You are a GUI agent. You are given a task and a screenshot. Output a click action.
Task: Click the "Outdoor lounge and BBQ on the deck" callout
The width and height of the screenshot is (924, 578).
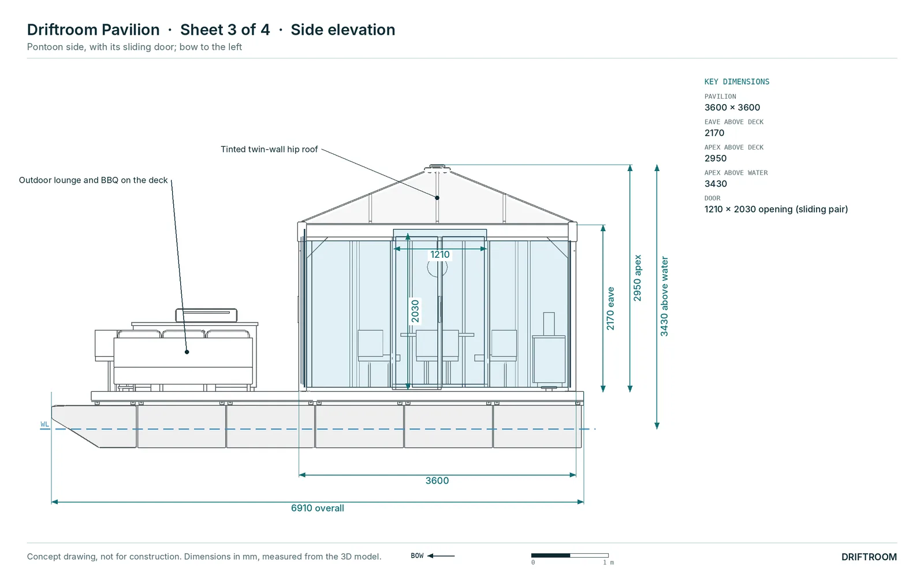click(x=94, y=180)
